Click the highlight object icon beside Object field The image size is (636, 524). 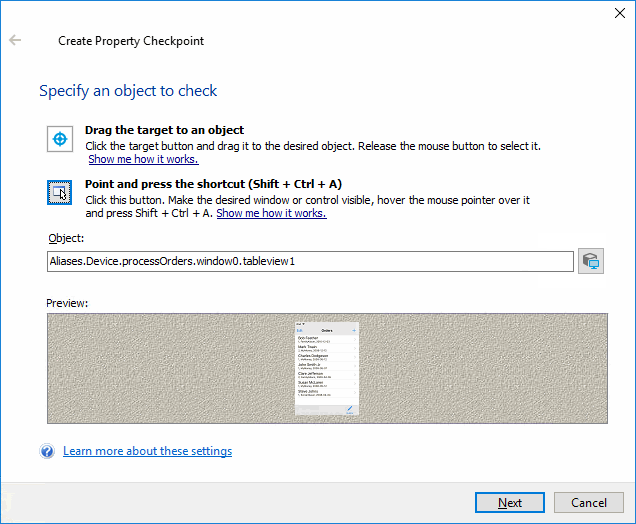[x=591, y=261]
